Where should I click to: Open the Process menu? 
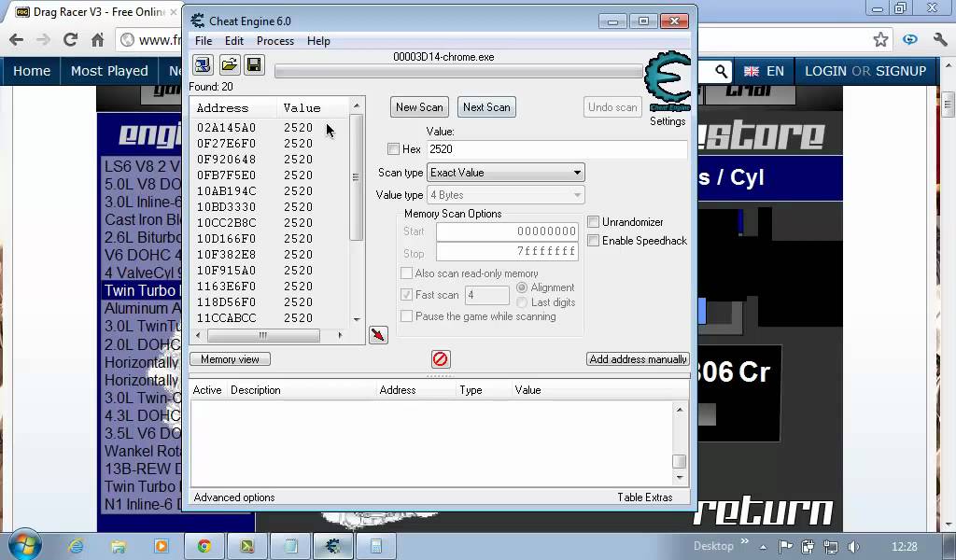[275, 41]
